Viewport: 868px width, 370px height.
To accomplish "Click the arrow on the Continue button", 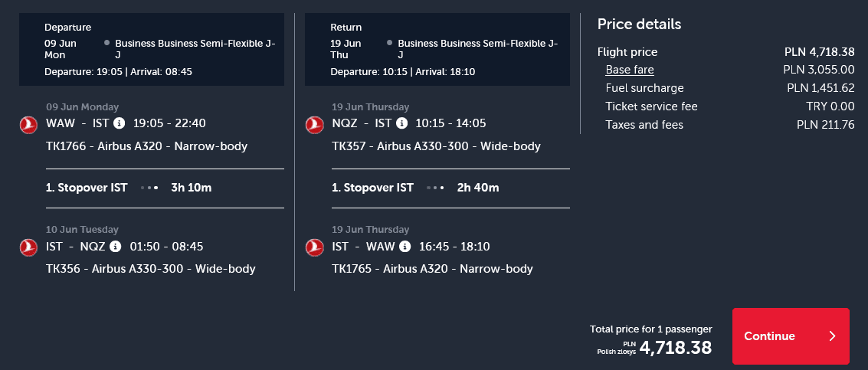I will [832, 336].
